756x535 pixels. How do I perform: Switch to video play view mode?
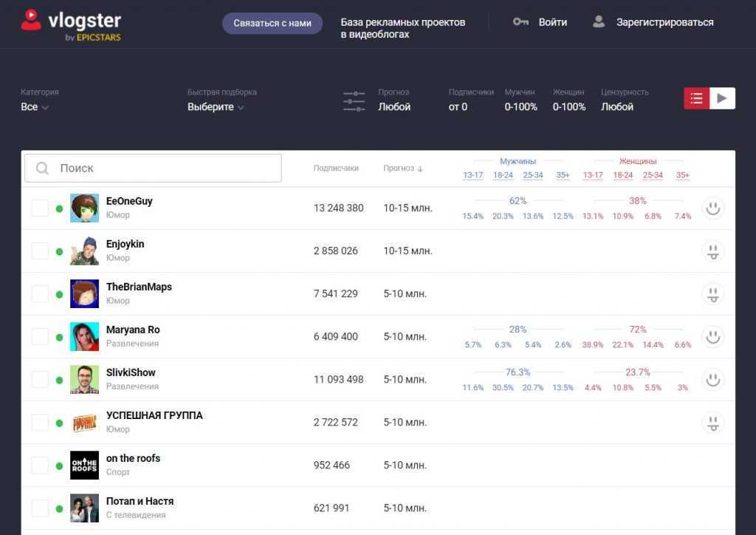point(722,98)
